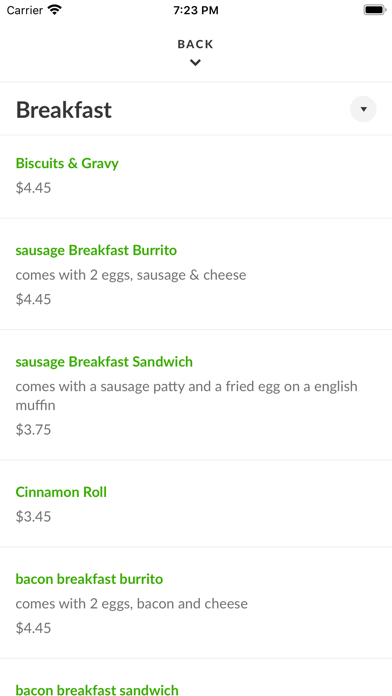Choose bacon breakfast burrito
Screen dimensions: 392x696
pos(89,579)
